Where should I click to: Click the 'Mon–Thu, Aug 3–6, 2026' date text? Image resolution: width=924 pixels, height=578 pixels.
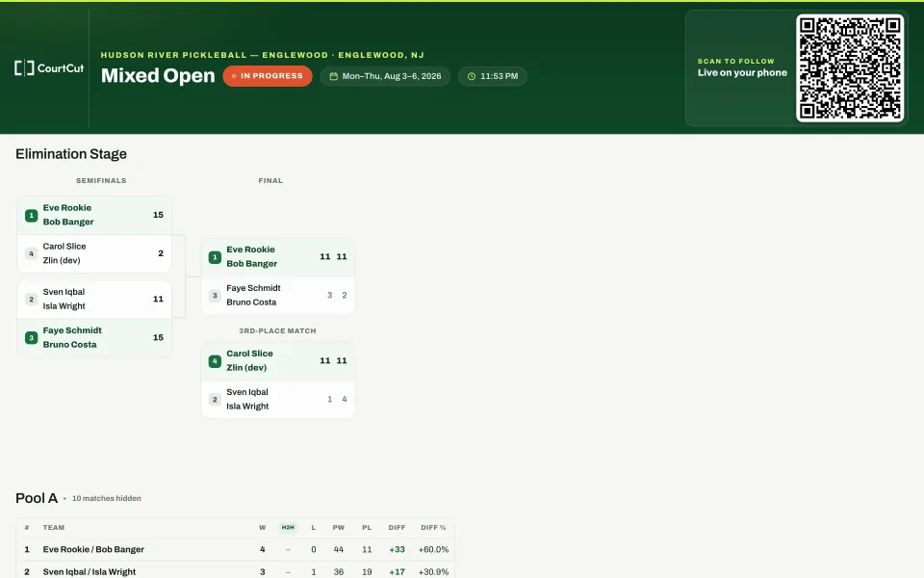tap(392, 76)
